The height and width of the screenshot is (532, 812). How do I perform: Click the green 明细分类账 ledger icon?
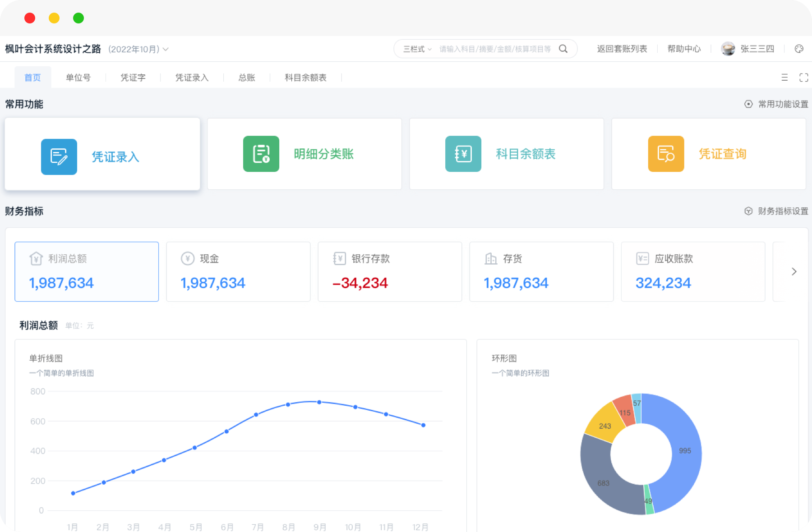click(x=261, y=154)
